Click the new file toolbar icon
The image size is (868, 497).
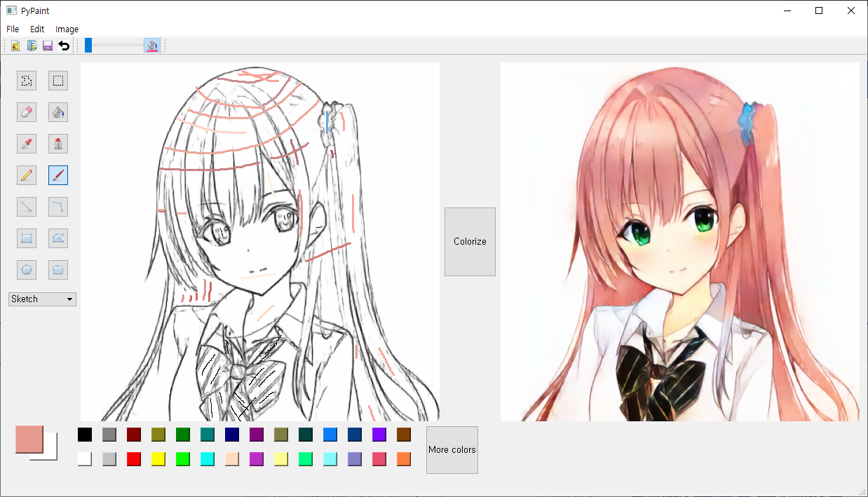coord(15,46)
